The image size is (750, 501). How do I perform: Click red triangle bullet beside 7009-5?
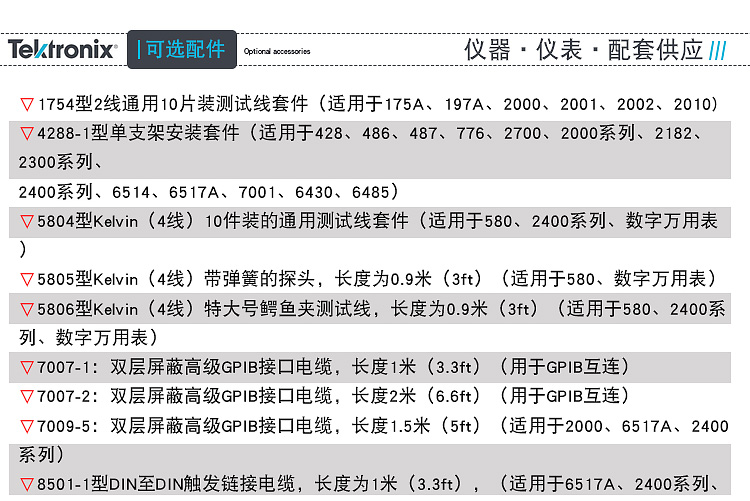click(x=27, y=426)
